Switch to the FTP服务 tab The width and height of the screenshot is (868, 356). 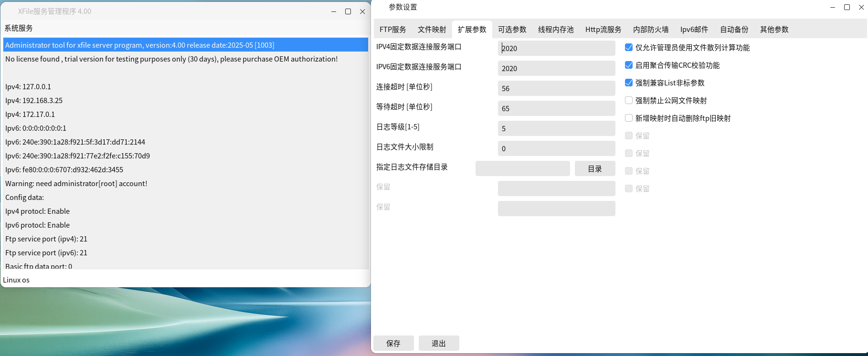click(392, 30)
